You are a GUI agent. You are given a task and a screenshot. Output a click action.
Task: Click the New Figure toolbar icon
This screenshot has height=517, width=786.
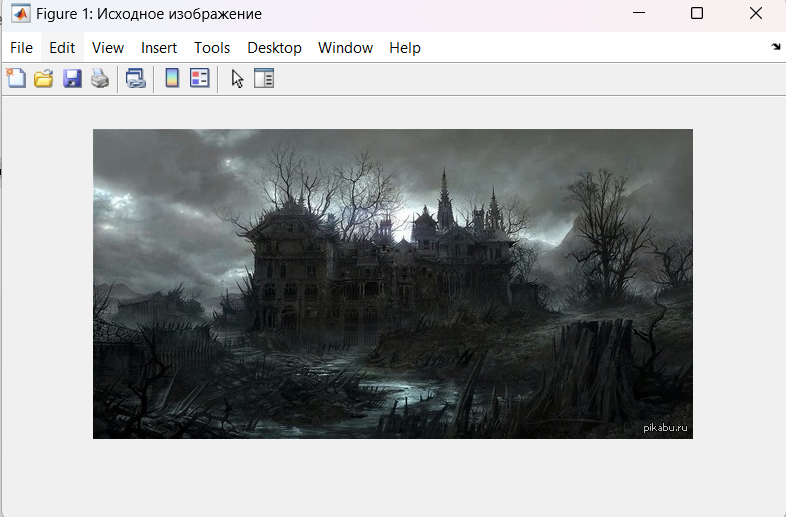(16, 78)
